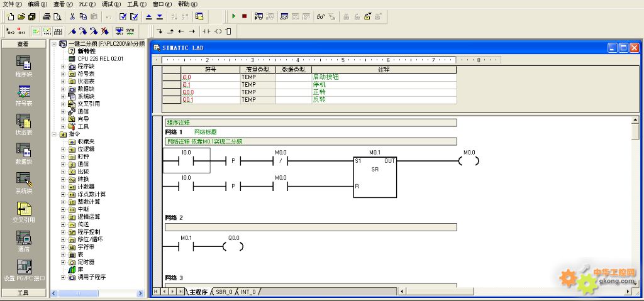Open the 调试 menu
The height and width of the screenshot is (301, 644).
pyautogui.click(x=111, y=4)
